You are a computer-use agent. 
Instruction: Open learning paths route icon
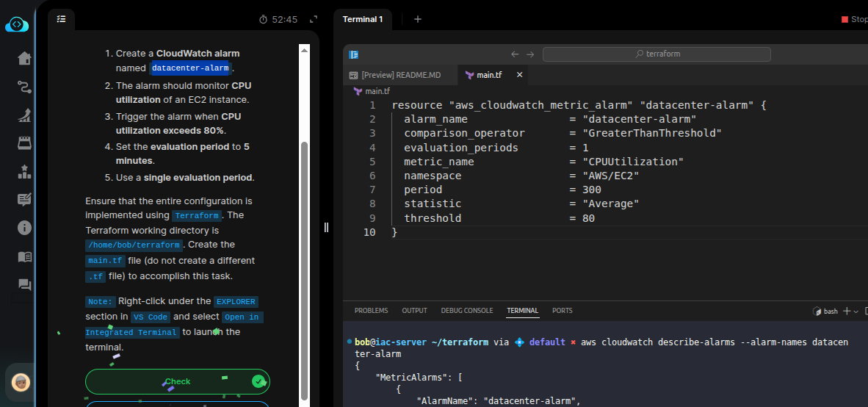[x=24, y=87]
